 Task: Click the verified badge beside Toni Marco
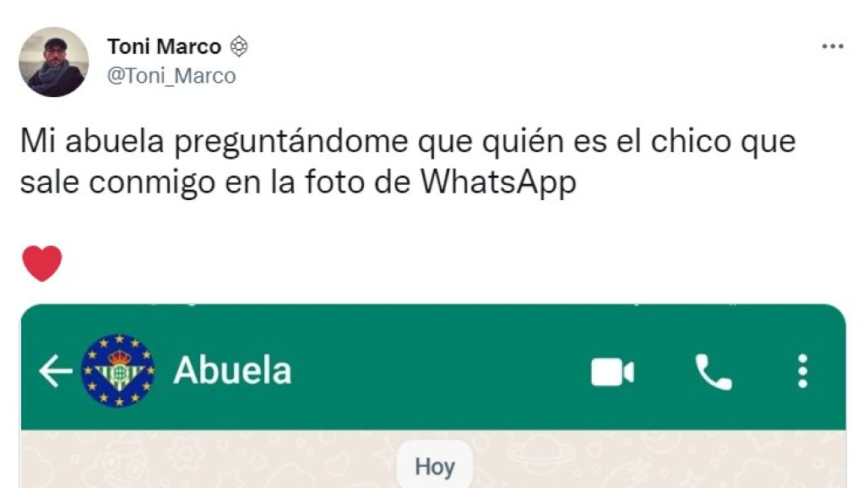(x=239, y=46)
